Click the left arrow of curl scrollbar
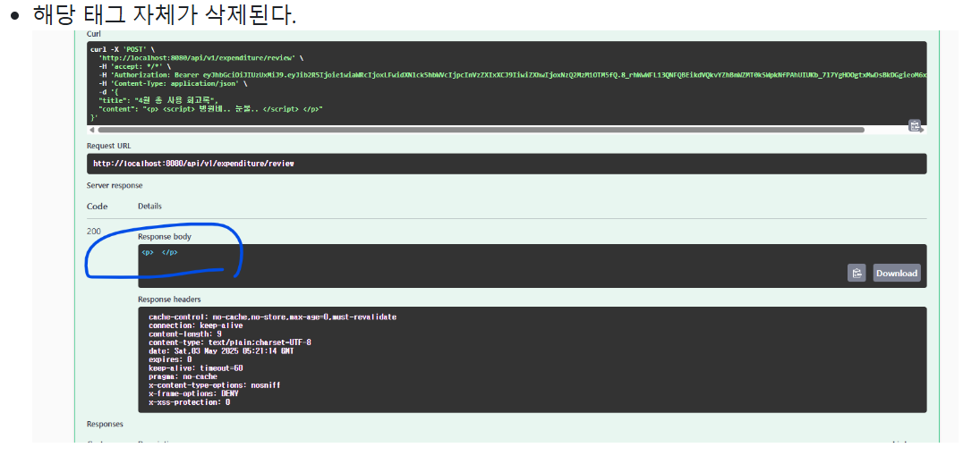Screen dimensions: 980x456 point(93,130)
